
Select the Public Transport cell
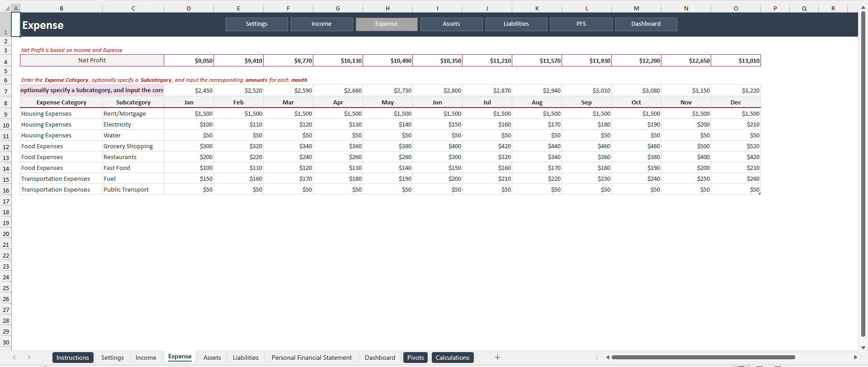(x=133, y=189)
